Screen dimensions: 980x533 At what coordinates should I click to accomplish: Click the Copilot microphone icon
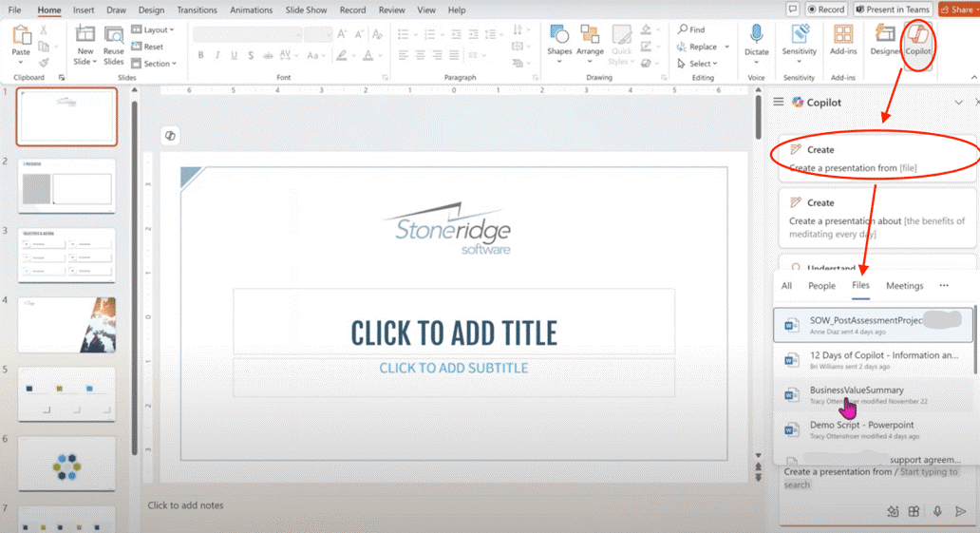[937, 511]
